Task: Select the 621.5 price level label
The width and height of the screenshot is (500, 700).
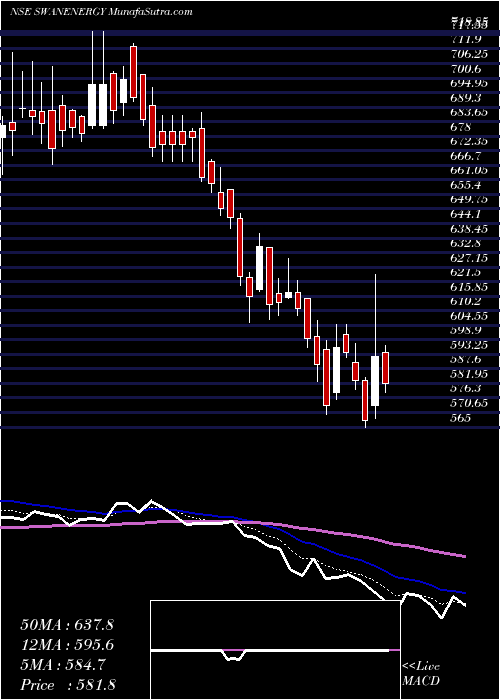Action: (x=468, y=272)
